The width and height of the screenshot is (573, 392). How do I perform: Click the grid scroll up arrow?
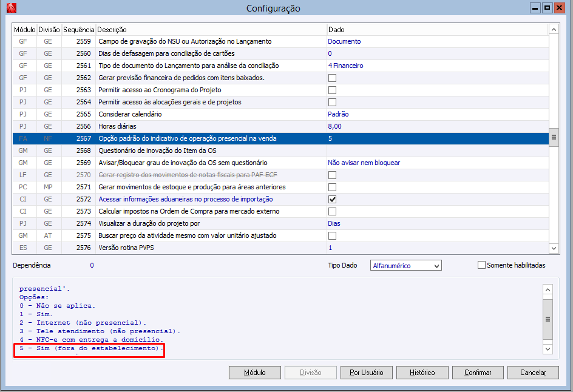[554, 30]
